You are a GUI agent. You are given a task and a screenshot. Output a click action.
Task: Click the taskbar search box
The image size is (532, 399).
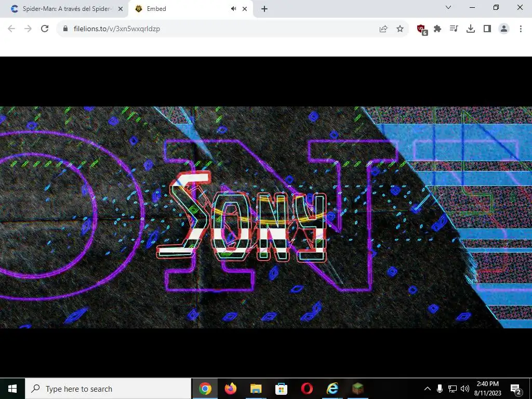(x=108, y=389)
